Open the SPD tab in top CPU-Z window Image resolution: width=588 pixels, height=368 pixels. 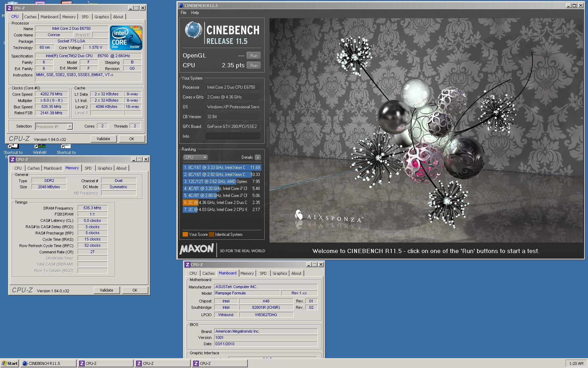tap(85, 17)
